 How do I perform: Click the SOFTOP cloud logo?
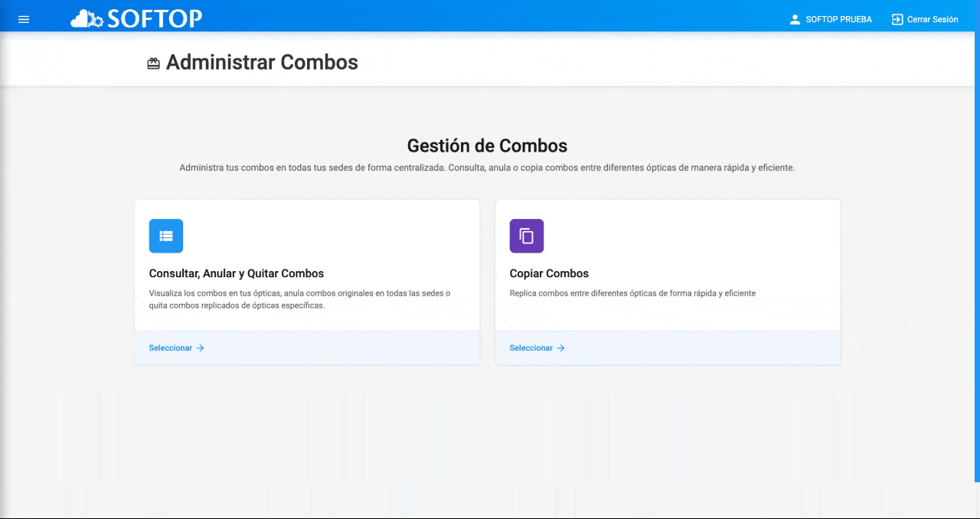[136, 18]
